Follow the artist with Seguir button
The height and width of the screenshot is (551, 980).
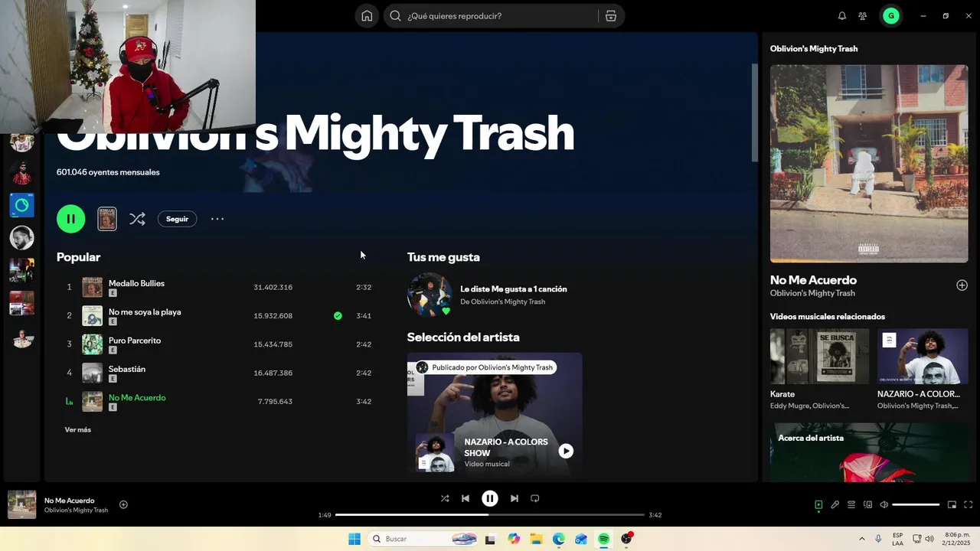pyautogui.click(x=177, y=219)
